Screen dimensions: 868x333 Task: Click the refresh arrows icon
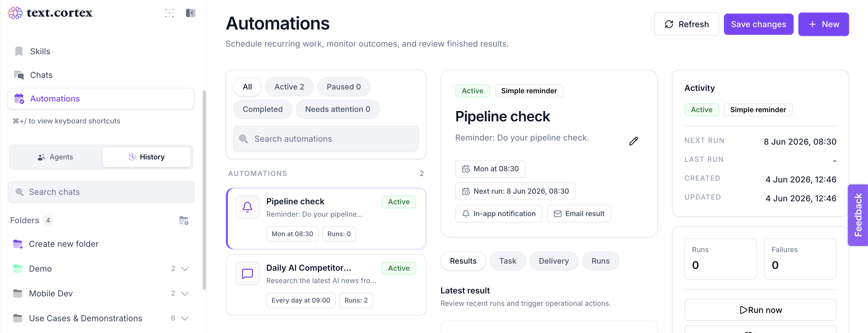pos(669,24)
